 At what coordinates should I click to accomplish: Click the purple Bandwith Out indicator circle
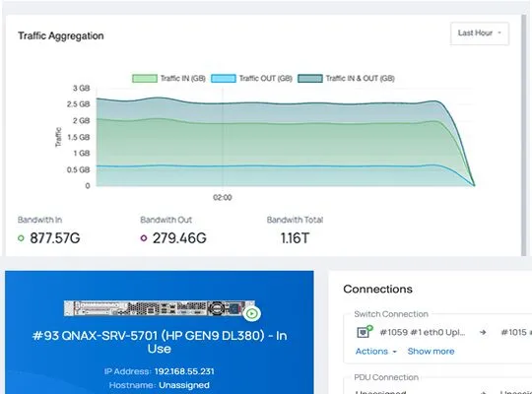144,238
